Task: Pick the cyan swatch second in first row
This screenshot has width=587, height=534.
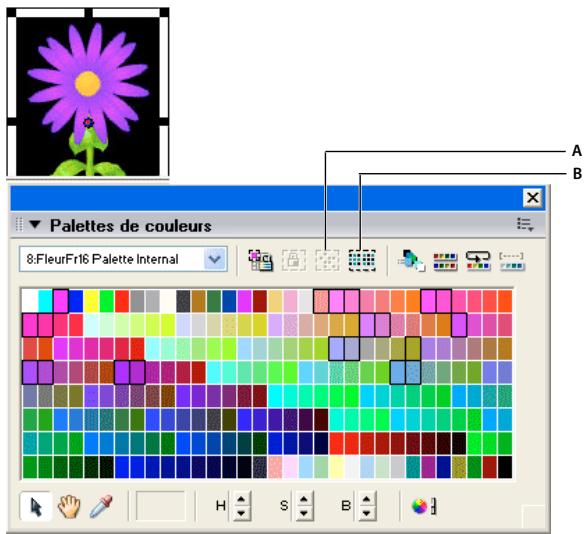Action: coord(45,301)
